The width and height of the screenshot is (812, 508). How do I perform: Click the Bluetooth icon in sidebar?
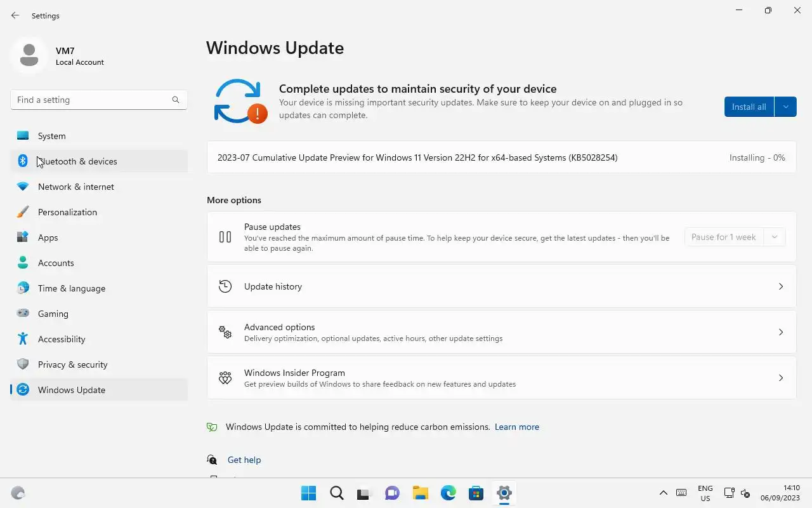23,161
